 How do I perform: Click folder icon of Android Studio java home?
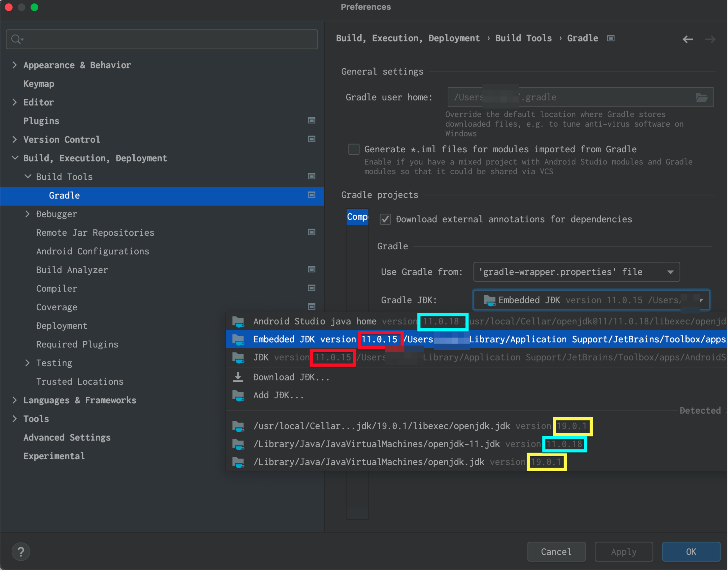click(238, 322)
